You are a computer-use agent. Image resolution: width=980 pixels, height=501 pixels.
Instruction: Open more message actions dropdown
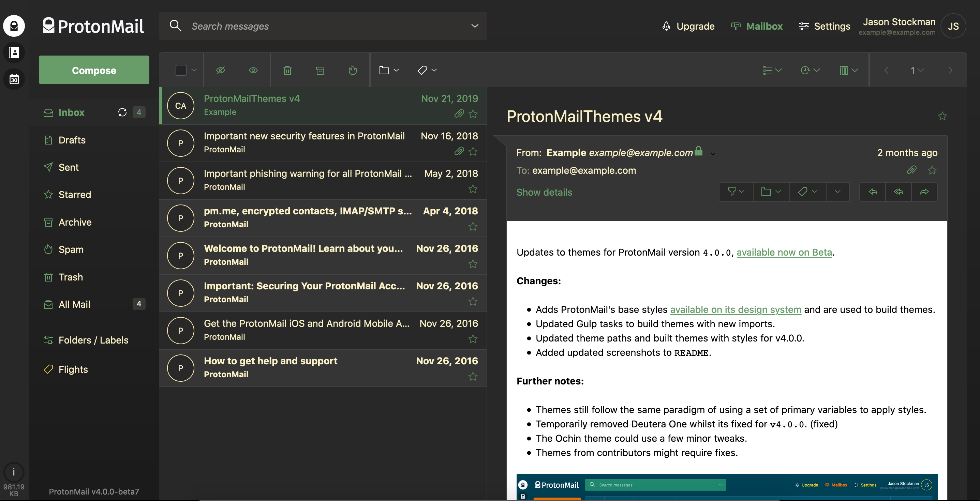point(838,192)
